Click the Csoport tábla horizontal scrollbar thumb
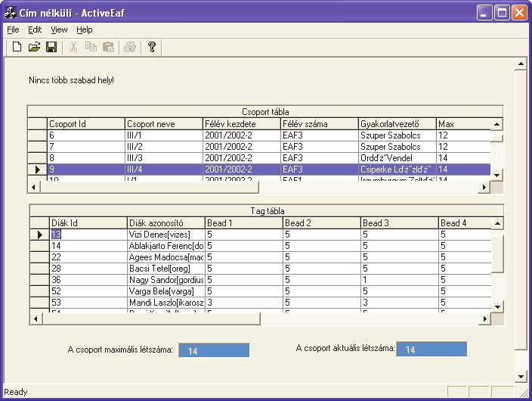Viewport: 532px width, 401px height. click(149, 187)
